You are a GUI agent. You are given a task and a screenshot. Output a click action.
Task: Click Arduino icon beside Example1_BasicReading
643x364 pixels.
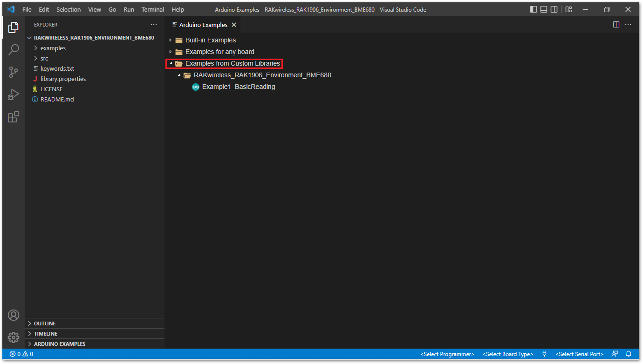tap(196, 87)
